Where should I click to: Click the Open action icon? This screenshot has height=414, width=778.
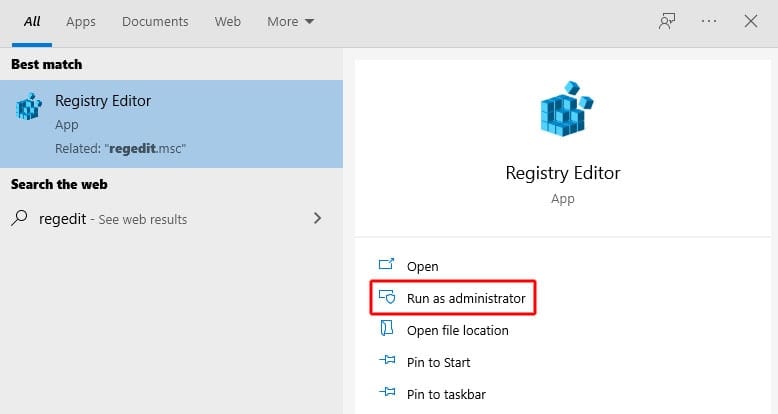387,264
